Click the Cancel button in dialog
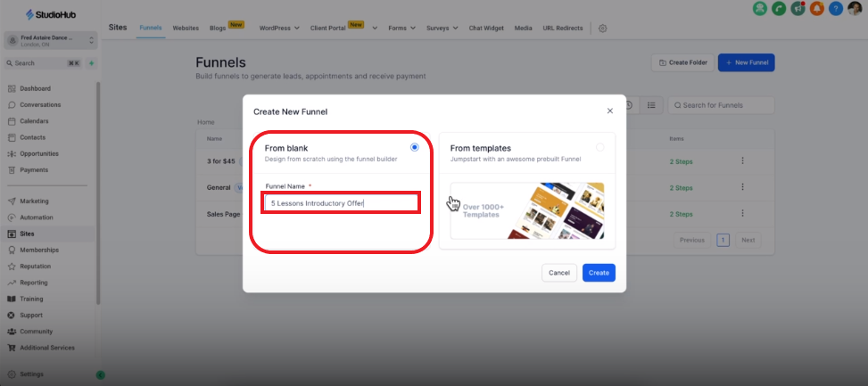Viewport: 868px width, 386px height. [559, 273]
